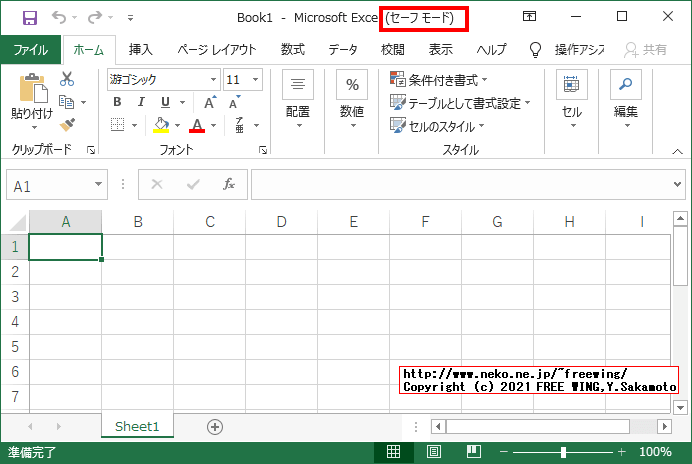Open the Quick Access Toolbar customize menu
The width and height of the screenshot is (692, 464).
click(x=130, y=18)
